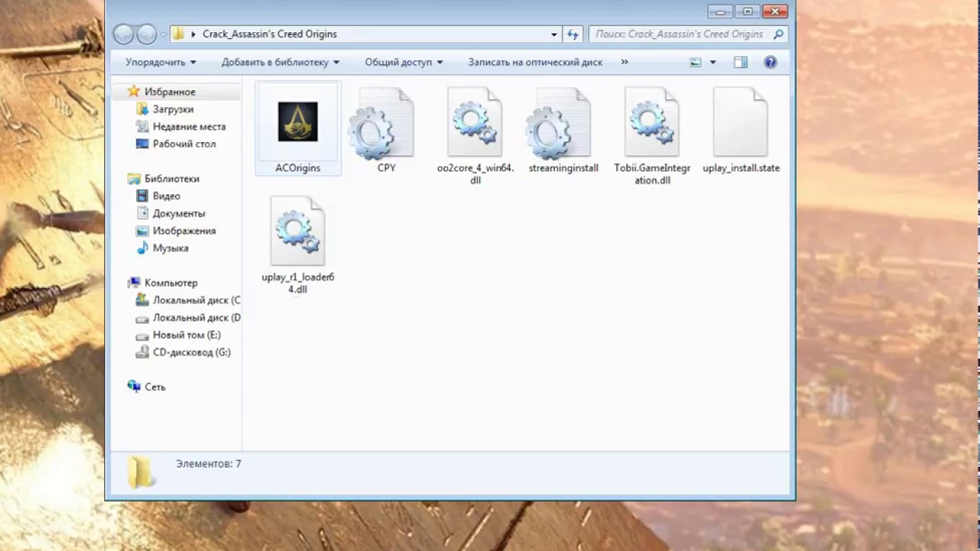The height and width of the screenshot is (551, 980).
Task: Select the ACOrigins application icon
Action: click(298, 122)
